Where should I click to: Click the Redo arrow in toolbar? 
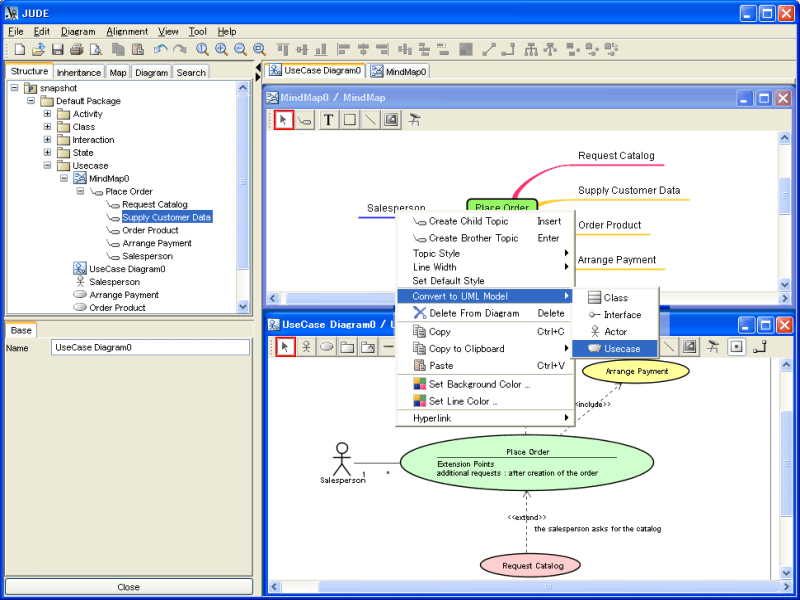click(x=180, y=49)
